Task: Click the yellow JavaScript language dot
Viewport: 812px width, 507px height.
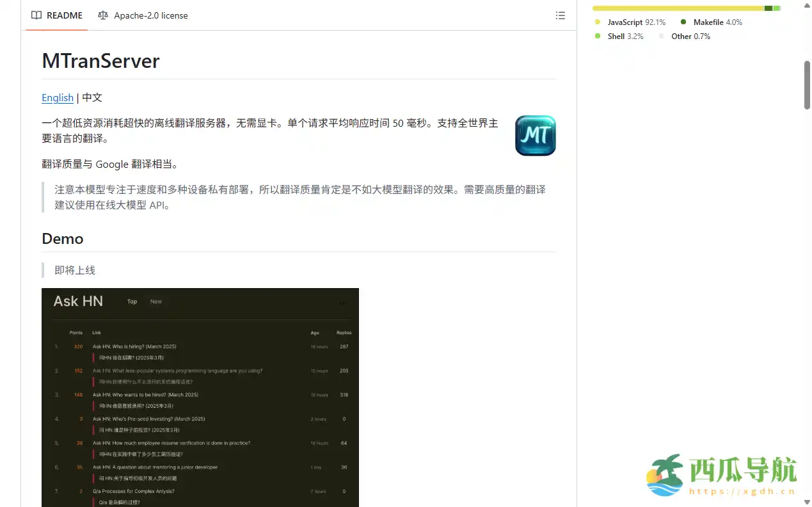Action: point(597,22)
